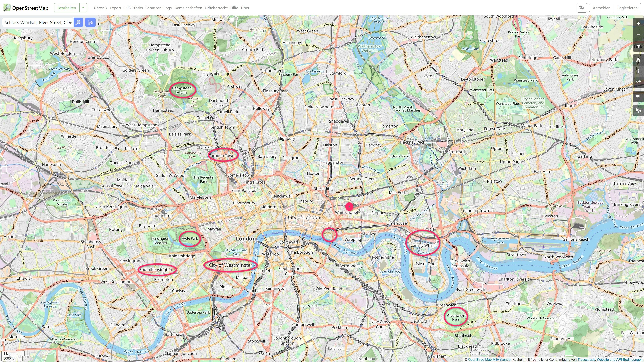
Task: Click the pink map marker near Whitechapel
Action: [349, 207]
